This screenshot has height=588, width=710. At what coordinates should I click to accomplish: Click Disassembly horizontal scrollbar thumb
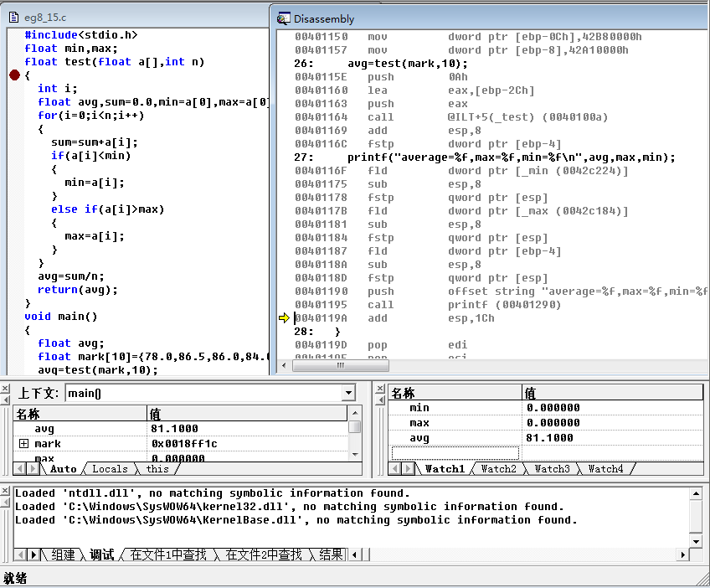pyautogui.click(x=341, y=365)
